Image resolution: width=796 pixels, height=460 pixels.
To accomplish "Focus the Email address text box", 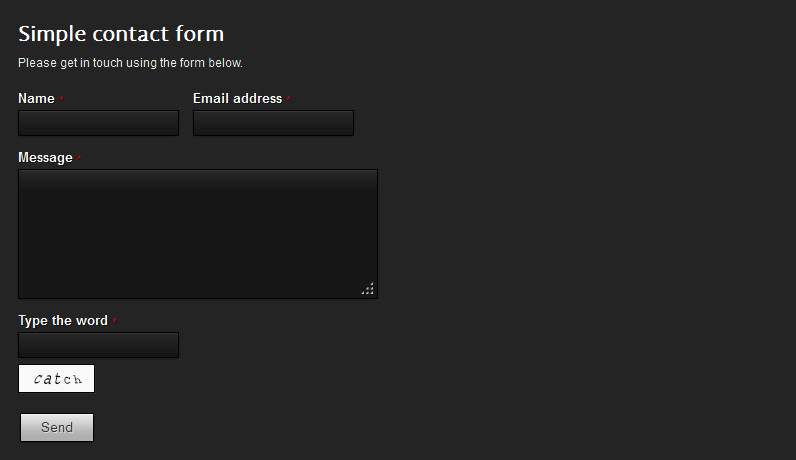I will (x=273, y=123).
